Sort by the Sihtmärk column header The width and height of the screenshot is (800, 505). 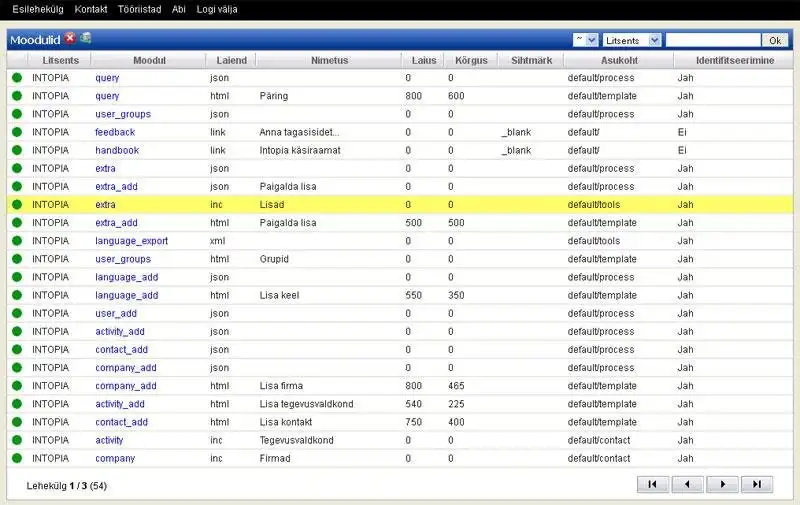(x=531, y=60)
